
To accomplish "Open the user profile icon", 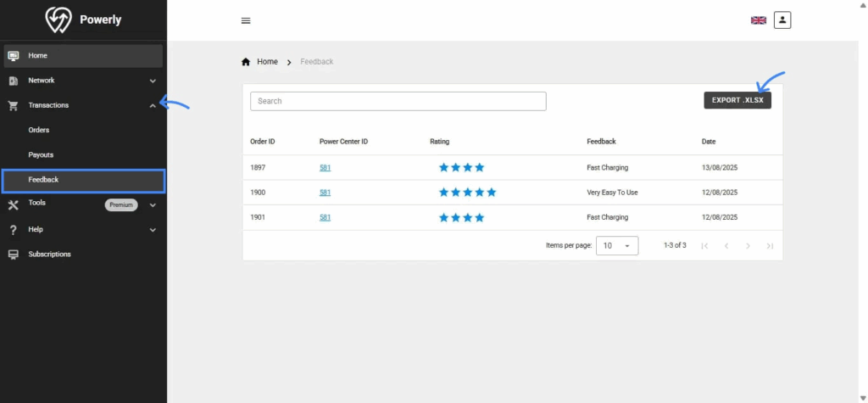I will click(782, 20).
